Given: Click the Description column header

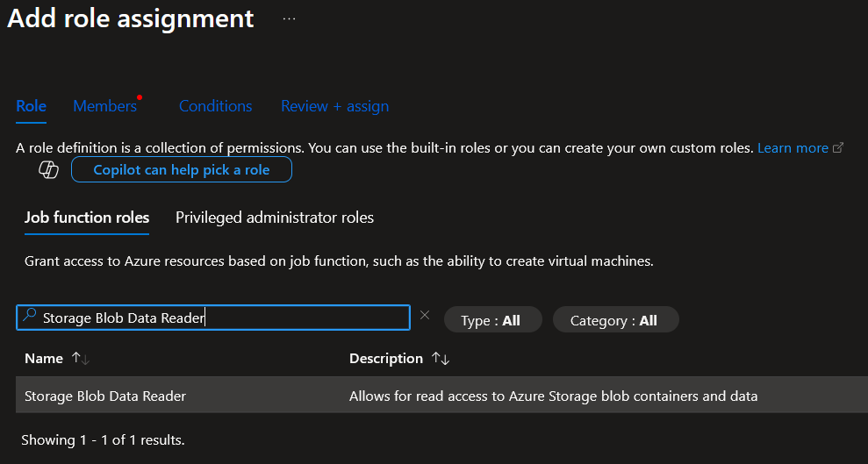Looking at the screenshot, I should (386, 359).
